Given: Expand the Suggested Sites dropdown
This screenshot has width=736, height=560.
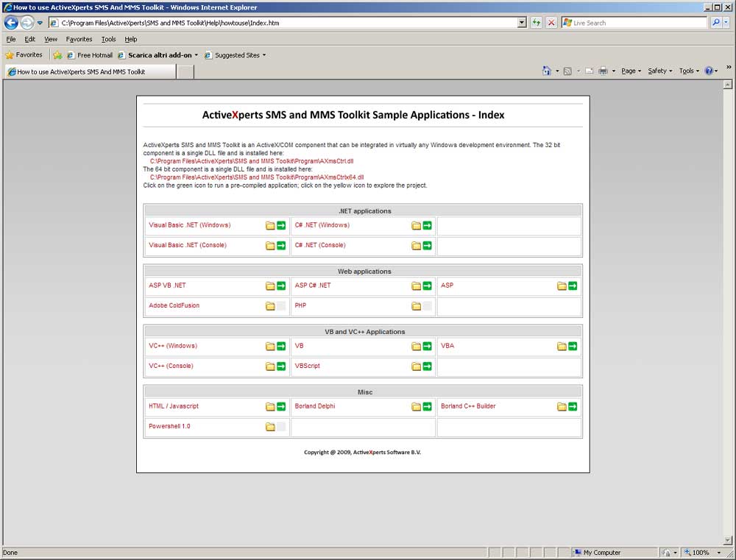Looking at the screenshot, I should point(264,55).
